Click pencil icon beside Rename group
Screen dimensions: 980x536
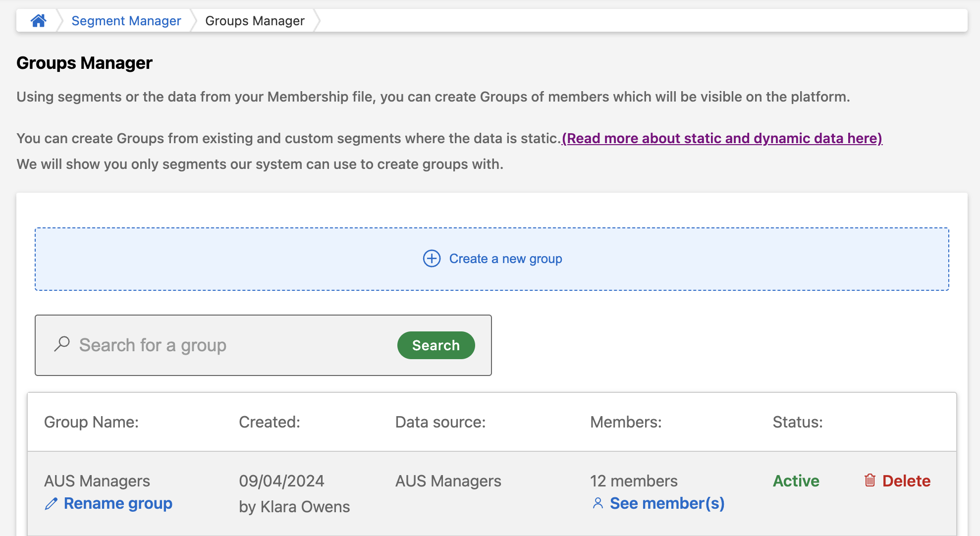[51, 504]
